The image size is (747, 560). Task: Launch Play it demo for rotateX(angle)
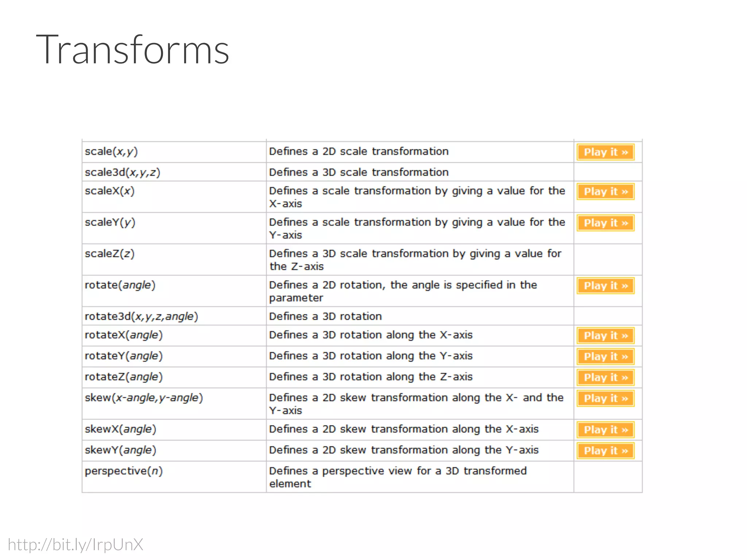(x=605, y=336)
